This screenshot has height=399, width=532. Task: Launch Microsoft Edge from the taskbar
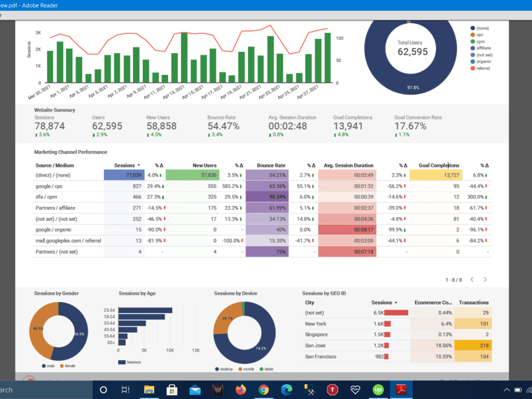tap(287, 390)
